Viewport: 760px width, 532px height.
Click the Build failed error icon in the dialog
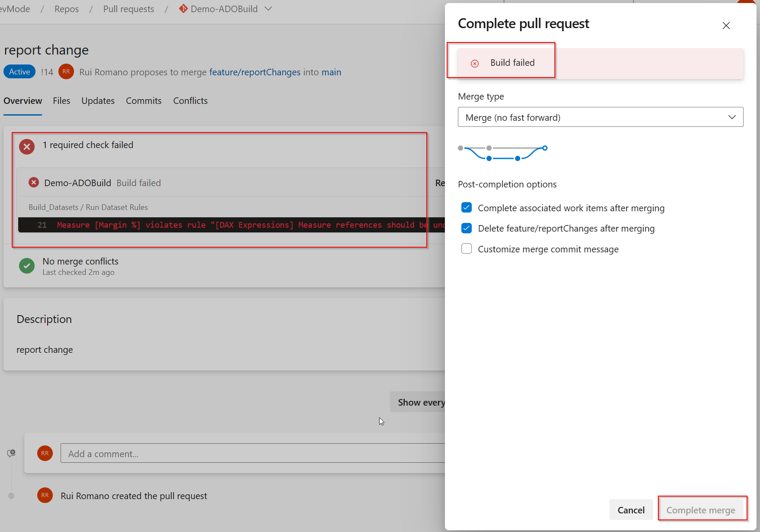[474, 63]
